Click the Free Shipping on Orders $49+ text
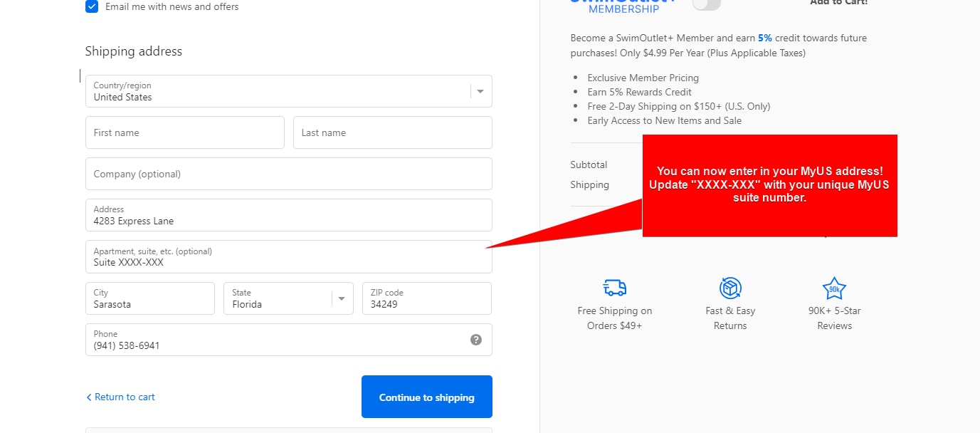Screen dimensions: 980x433 point(615,318)
